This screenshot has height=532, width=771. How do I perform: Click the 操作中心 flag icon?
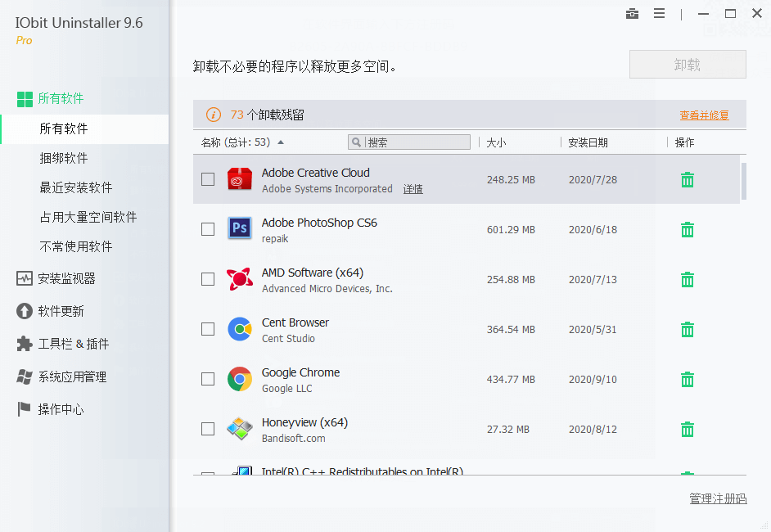click(x=24, y=409)
